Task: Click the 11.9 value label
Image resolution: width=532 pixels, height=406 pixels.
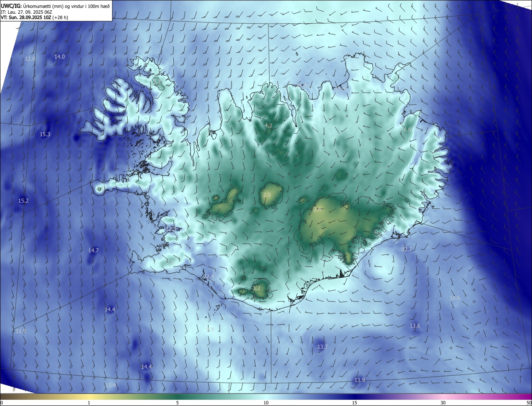Action: tap(21, 331)
